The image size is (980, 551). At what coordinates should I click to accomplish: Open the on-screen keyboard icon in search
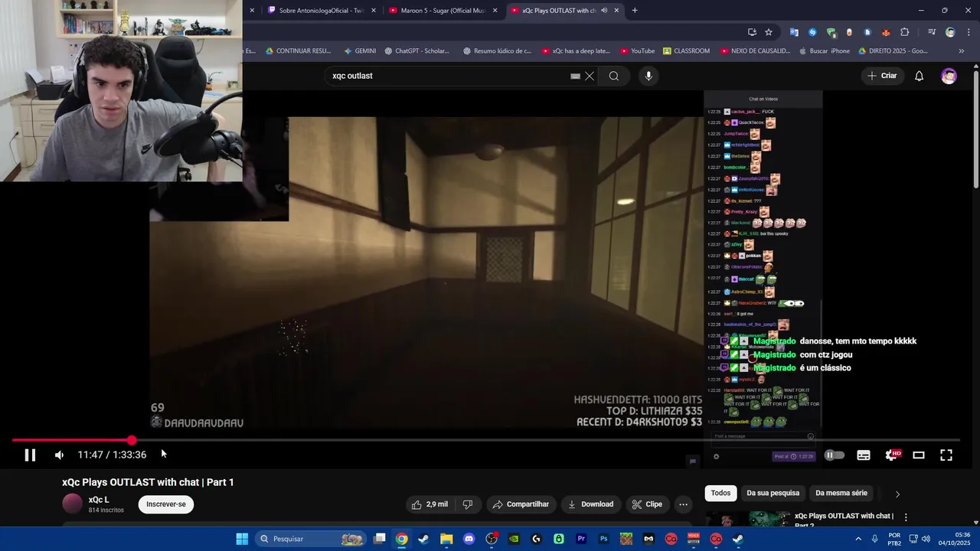(575, 76)
